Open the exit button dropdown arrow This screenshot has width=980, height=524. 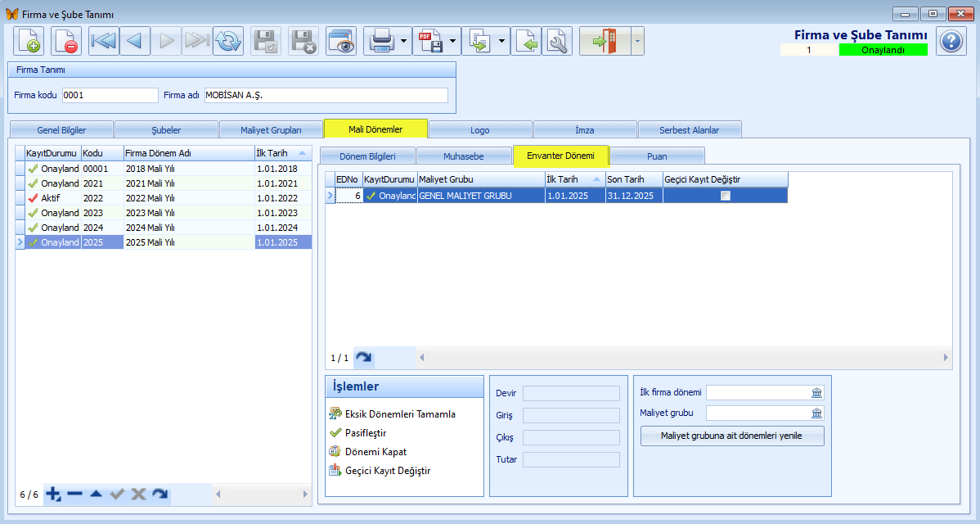point(637,41)
